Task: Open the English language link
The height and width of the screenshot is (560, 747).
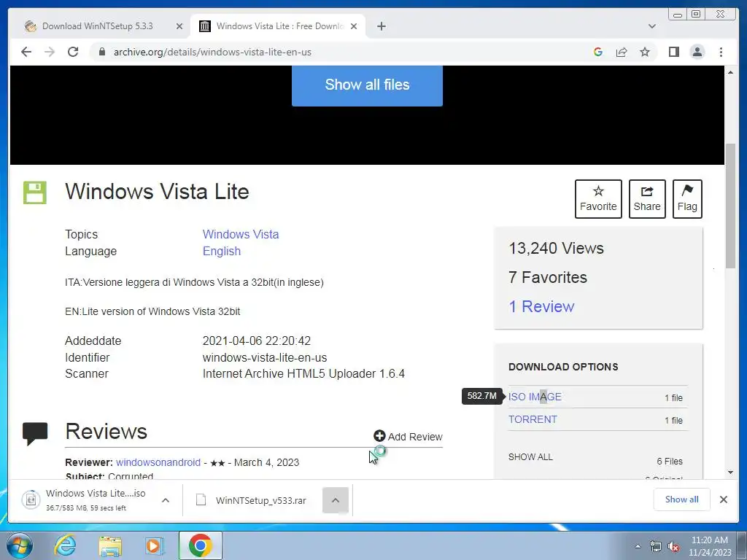Action: point(222,251)
